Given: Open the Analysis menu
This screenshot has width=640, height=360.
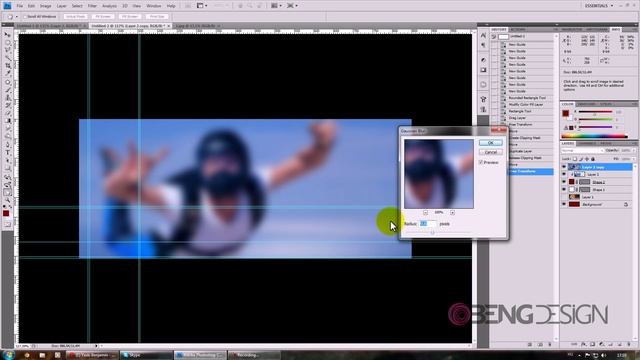Looking at the screenshot, I should 109,6.
